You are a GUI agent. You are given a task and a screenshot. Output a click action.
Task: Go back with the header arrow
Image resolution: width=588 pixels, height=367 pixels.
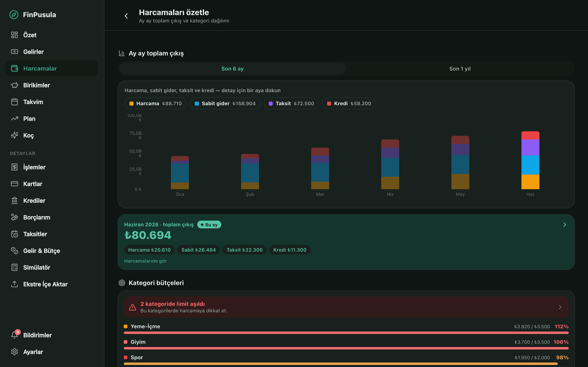pos(126,16)
